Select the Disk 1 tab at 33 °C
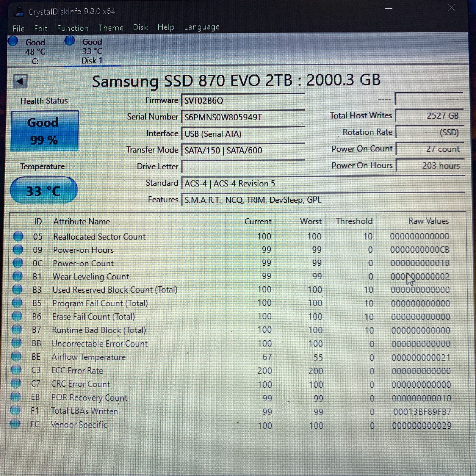476x476 pixels. tap(92, 51)
